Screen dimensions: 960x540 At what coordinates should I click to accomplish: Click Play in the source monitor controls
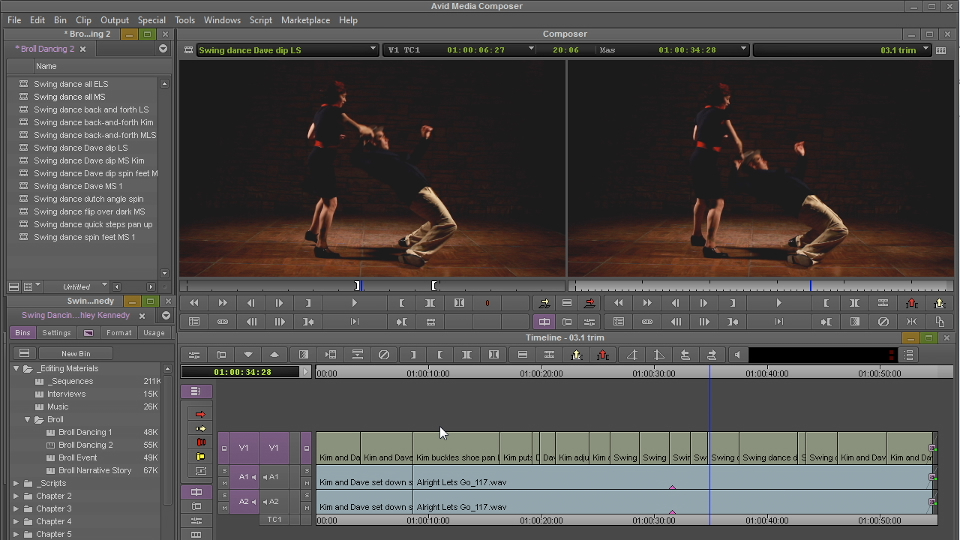[x=354, y=303]
